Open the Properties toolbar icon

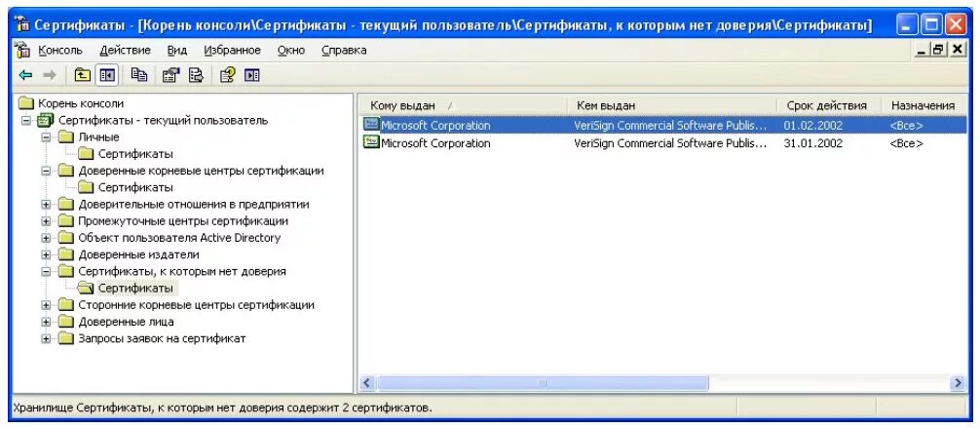click(x=170, y=76)
